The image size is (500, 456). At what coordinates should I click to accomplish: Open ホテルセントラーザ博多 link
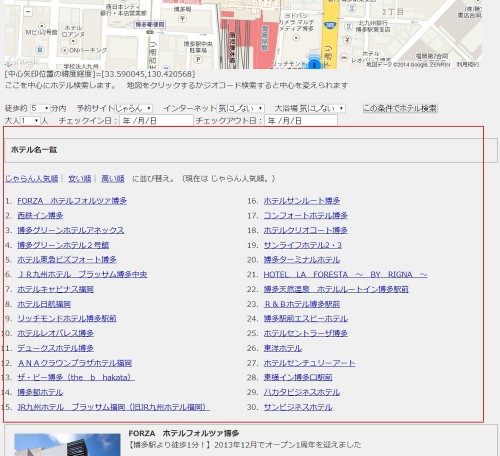(x=306, y=333)
